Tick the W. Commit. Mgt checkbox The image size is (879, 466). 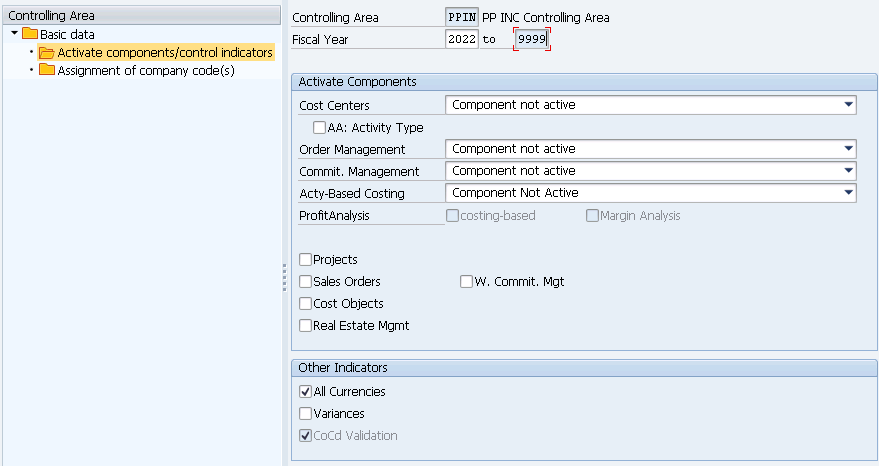(x=466, y=281)
